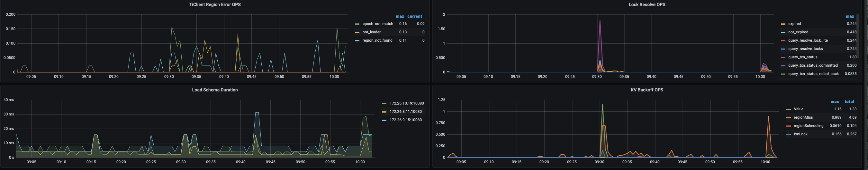This screenshot has width=868, height=170.
Task: Click the 172.26.8.11:10080 series color swatch
Action: pyautogui.click(x=384, y=112)
